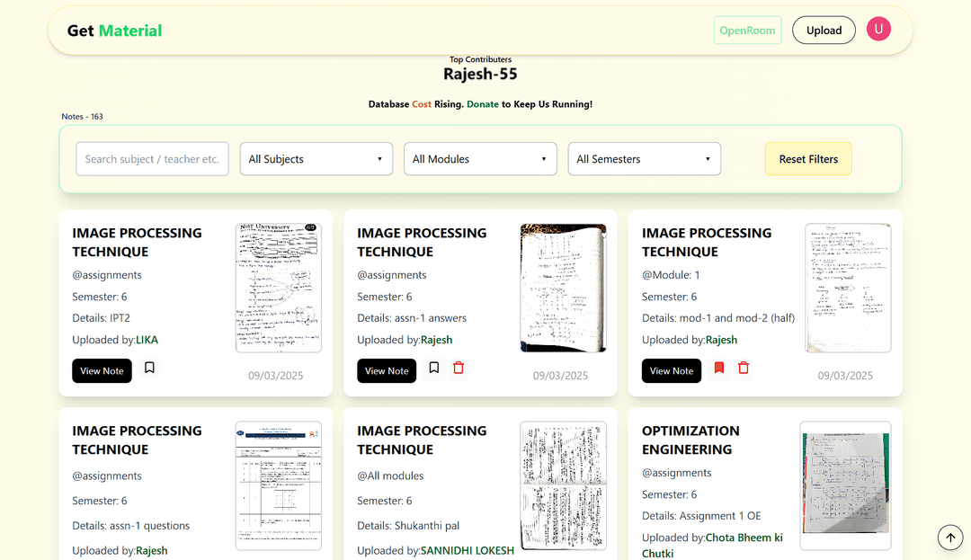Delete the assn-1 answers note

pyautogui.click(x=459, y=369)
